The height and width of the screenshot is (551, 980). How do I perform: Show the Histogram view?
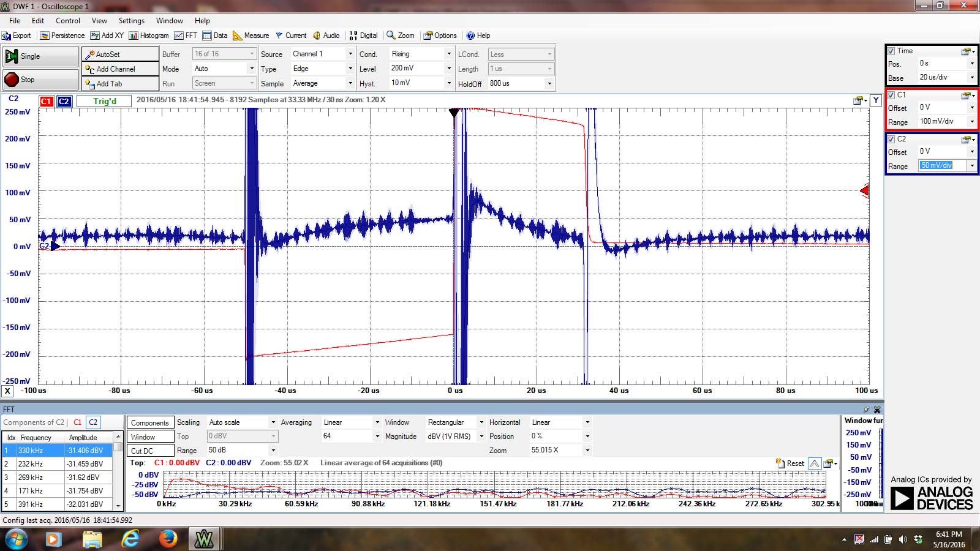pos(149,36)
